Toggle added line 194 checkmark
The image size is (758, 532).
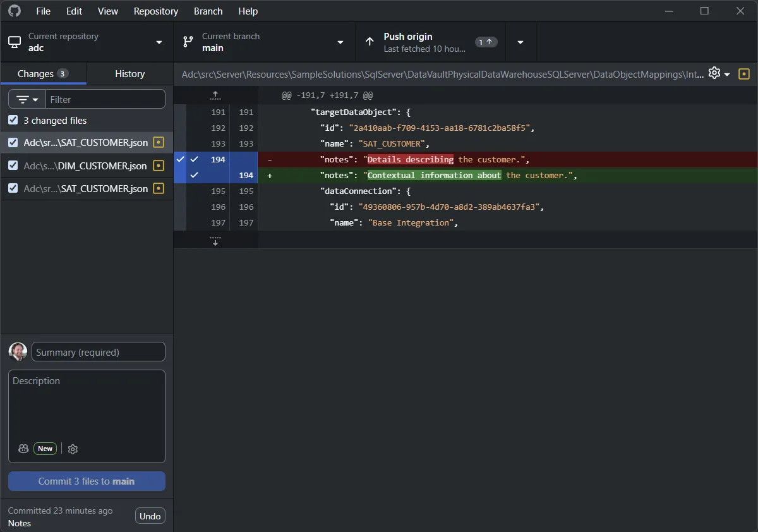coord(195,175)
